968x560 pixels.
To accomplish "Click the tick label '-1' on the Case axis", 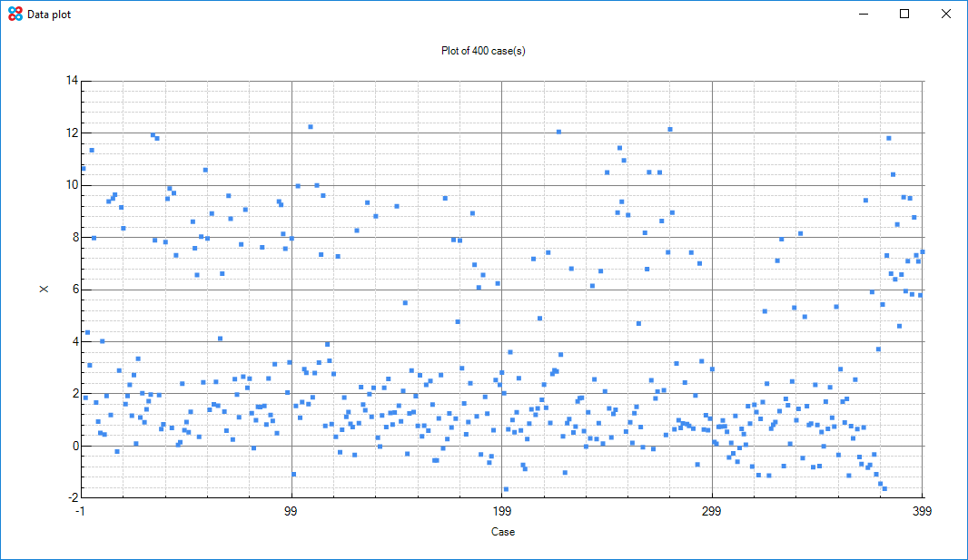I will click(x=80, y=510).
